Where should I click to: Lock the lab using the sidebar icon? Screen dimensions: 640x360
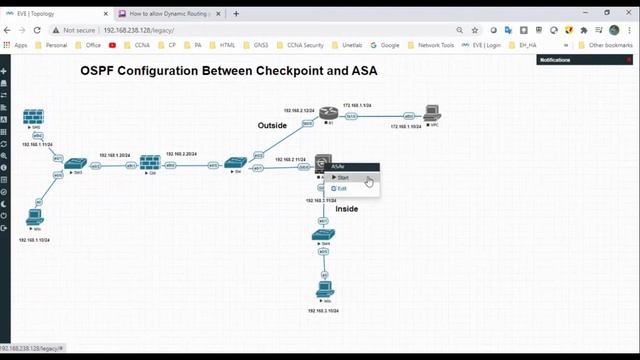pyautogui.click(x=4, y=192)
